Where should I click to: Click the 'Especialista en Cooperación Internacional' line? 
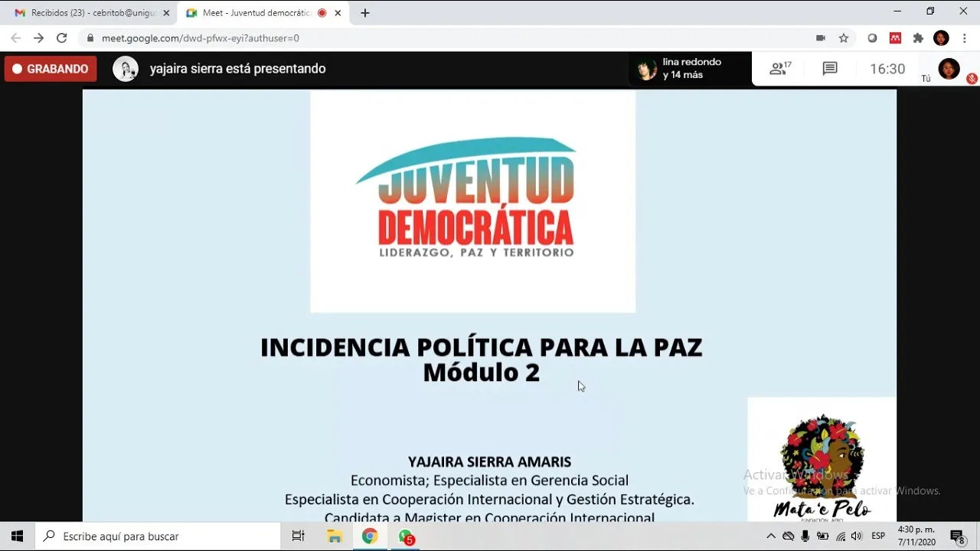click(x=489, y=500)
